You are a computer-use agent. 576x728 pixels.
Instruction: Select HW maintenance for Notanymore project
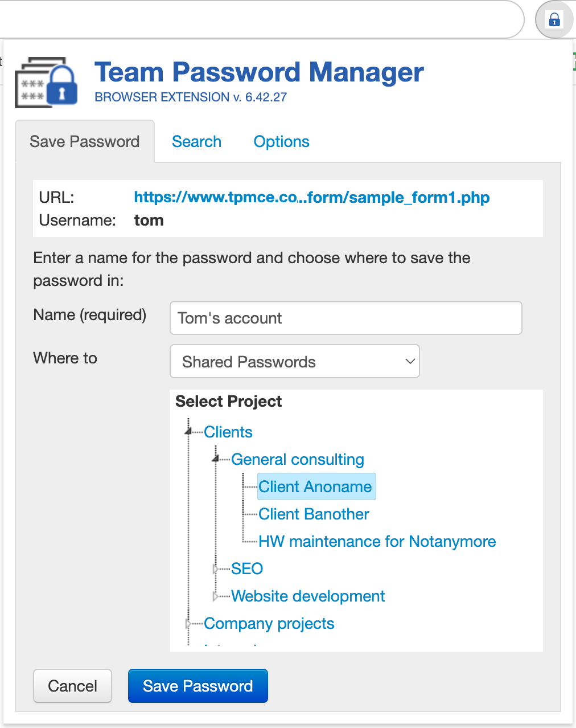(x=377, y=541)
